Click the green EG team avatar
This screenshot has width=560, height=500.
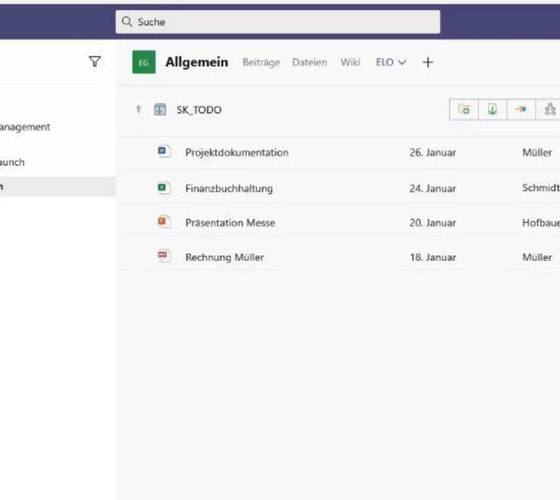[x=144, y=62]
